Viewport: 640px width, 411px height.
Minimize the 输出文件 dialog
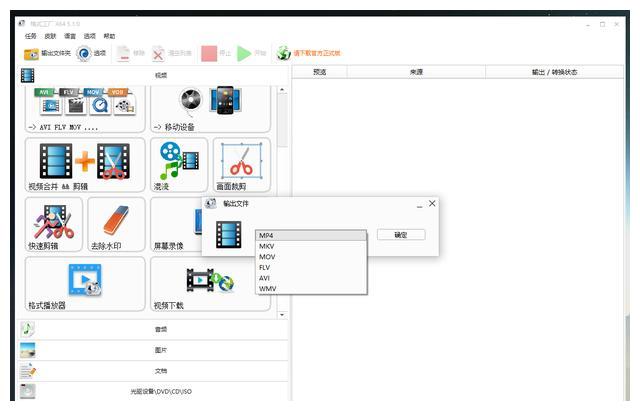coord(419,205)
